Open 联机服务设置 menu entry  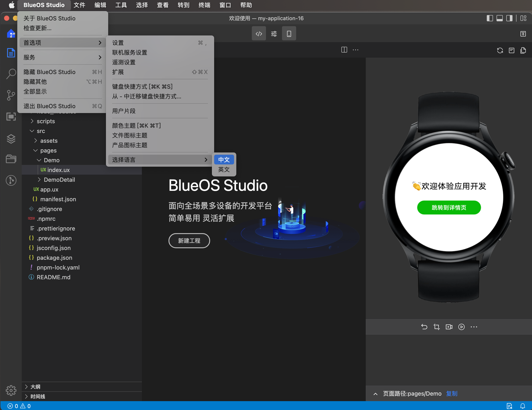[160, 52]
